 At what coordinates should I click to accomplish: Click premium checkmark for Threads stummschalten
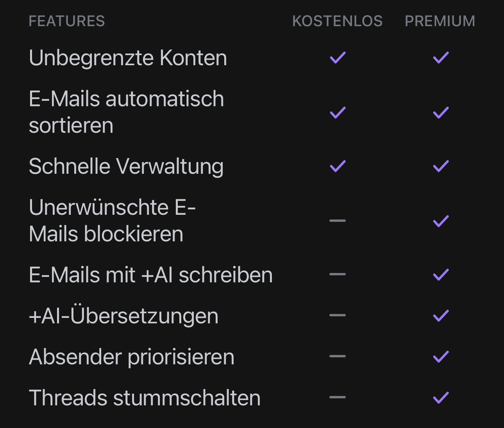tap(441, 398)
